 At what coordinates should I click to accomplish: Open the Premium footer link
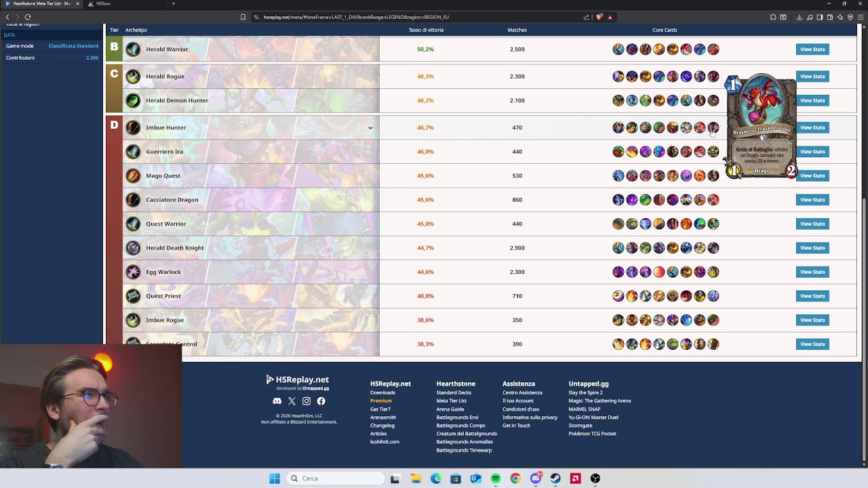[x=381, y=401]
